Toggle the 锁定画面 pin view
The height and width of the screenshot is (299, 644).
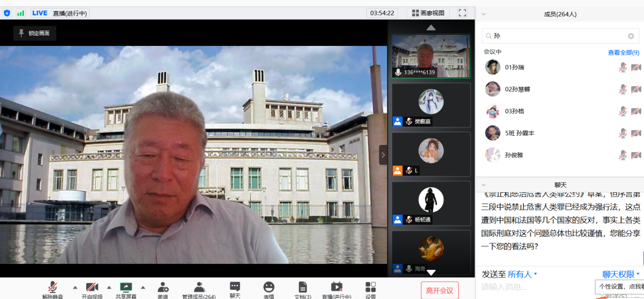coord(35,33)
